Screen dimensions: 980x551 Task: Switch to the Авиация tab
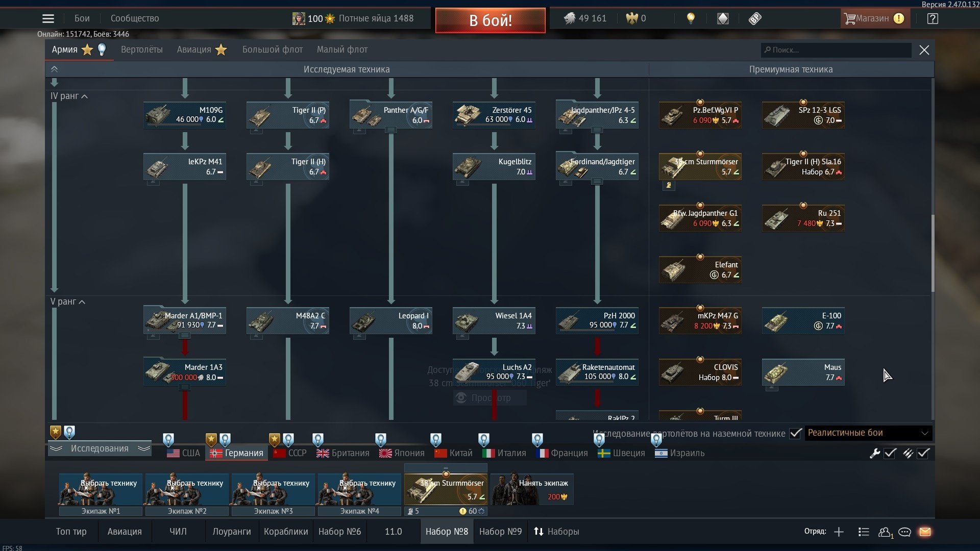[194, 50]
